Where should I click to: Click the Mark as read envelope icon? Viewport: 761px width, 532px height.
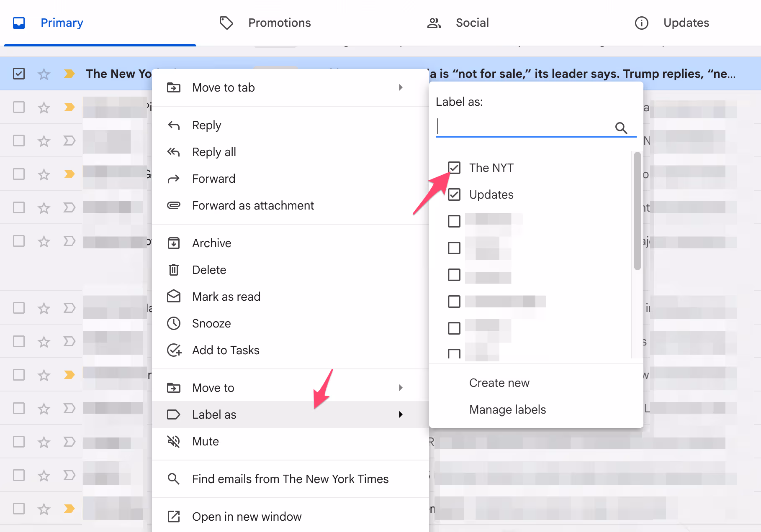(x=174, y=297)
